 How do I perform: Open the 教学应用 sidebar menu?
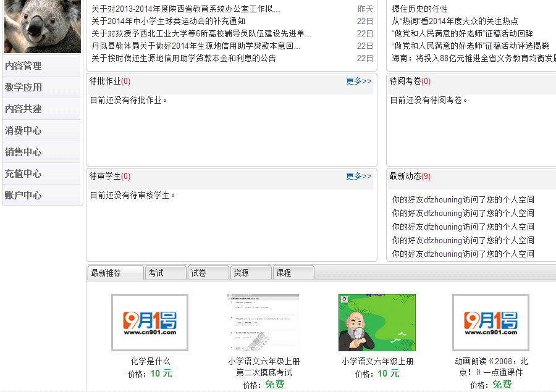tap(23, 88)
